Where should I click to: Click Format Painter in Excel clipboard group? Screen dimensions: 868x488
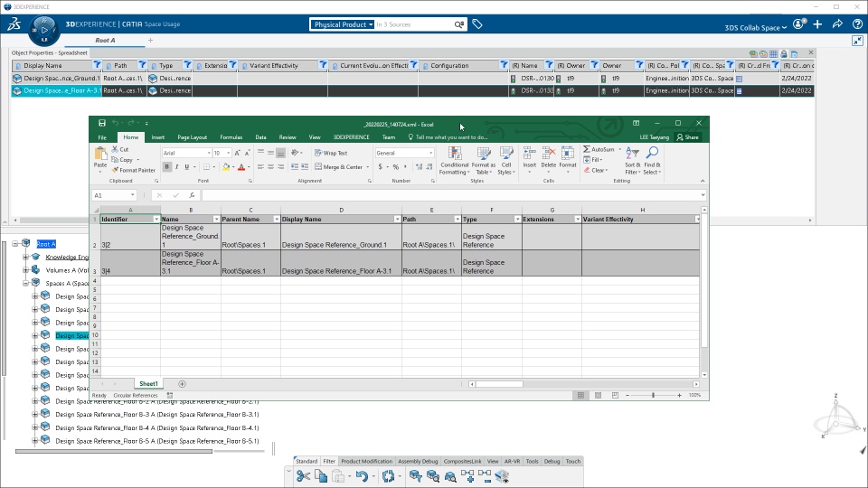click(134, 171)
